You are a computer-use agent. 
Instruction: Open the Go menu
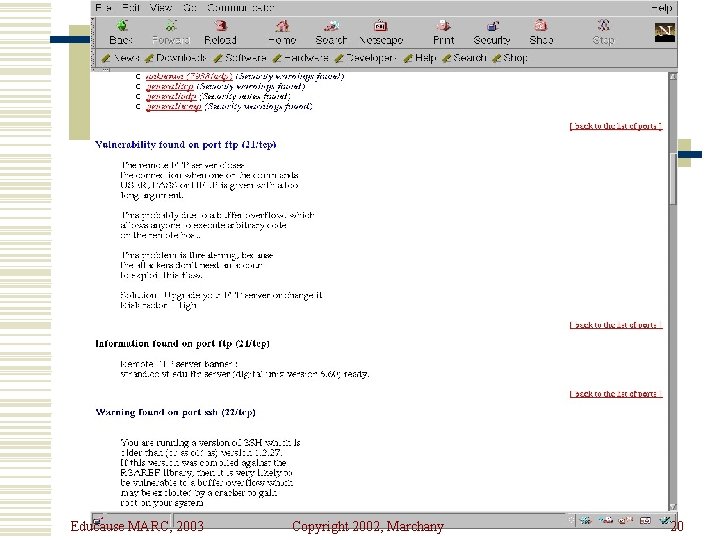click(190, 8)
